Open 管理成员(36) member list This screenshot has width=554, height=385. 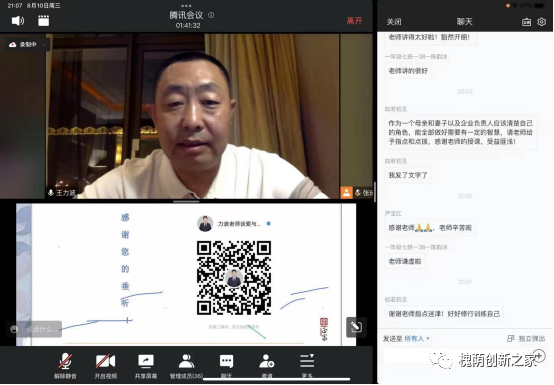[x=186, y=366]
